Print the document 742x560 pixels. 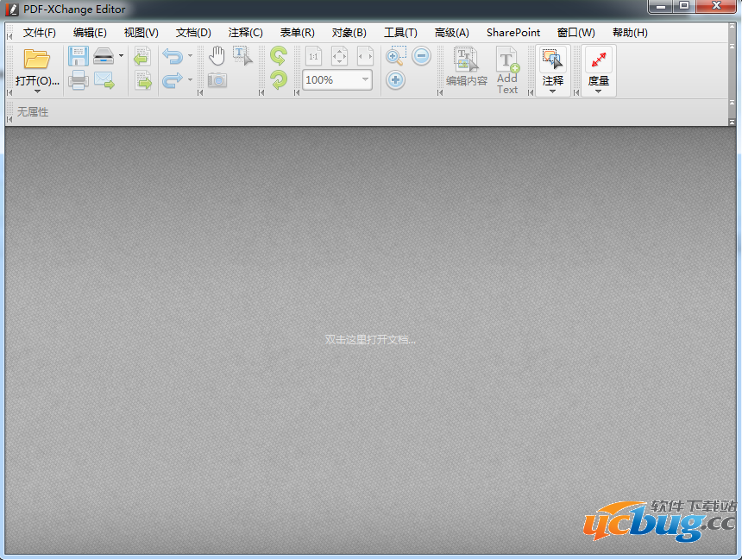79,79
